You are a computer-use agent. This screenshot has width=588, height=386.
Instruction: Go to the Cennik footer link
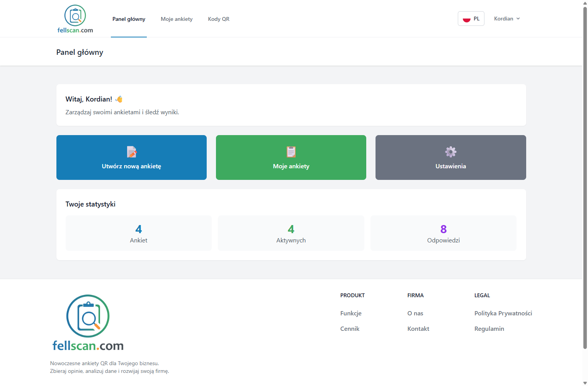350,328
